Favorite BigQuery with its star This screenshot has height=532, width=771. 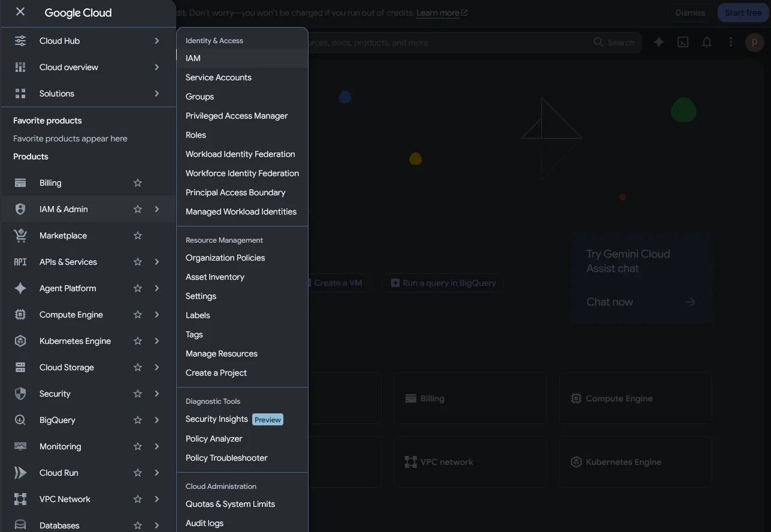tap(138, 420)
